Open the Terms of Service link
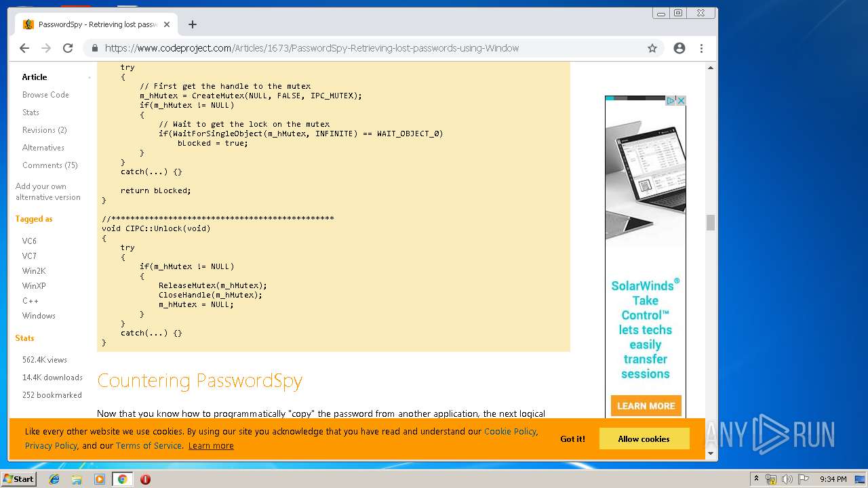The height and width of the screenshot is (488, 868). pyautogui.click(x=149, y=445)
